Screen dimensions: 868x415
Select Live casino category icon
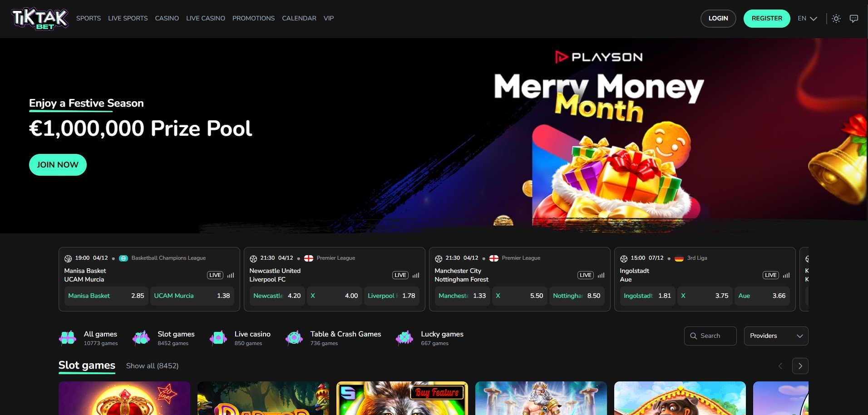point(218,338)
